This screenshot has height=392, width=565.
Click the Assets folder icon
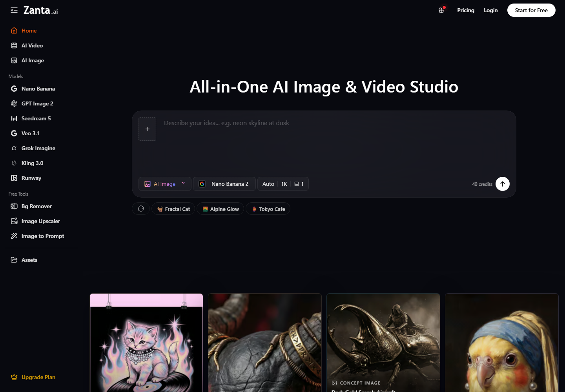(14, 260)
